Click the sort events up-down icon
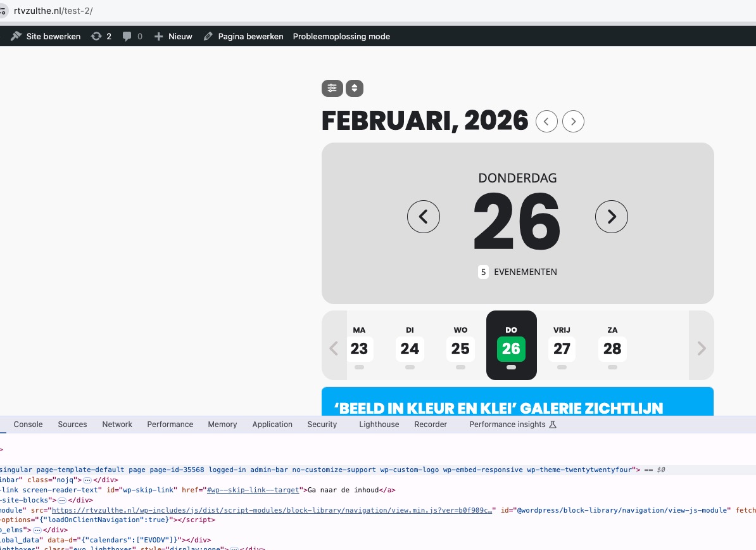Image resolution: width=756 pixels, height=550 pixels. click(355, 89)
